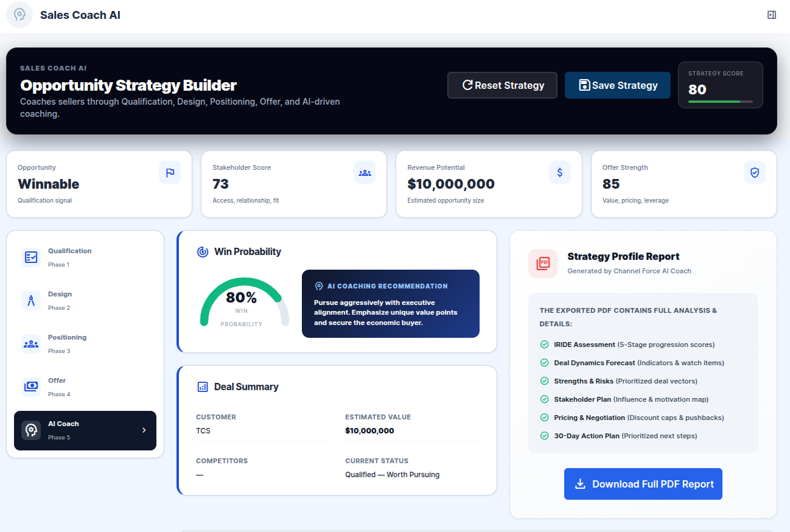Click the Offer money icon
The image size is (790, 532).
click(31, 387)
